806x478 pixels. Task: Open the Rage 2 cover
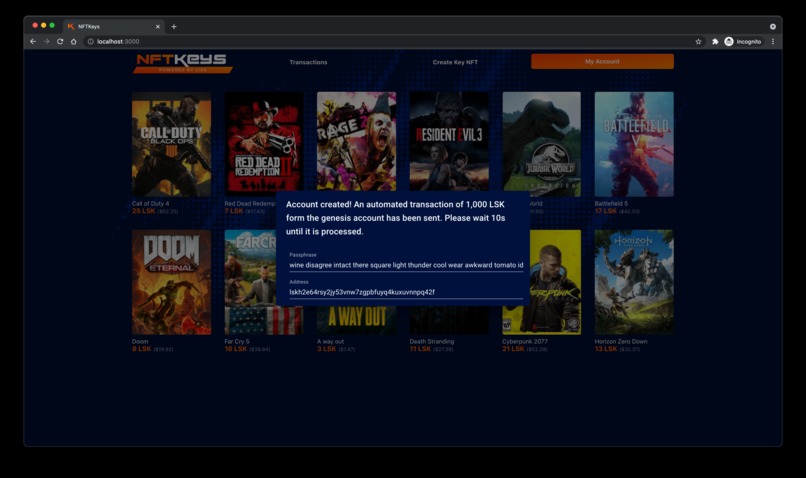pyautogui.click(x=356, y=141)
